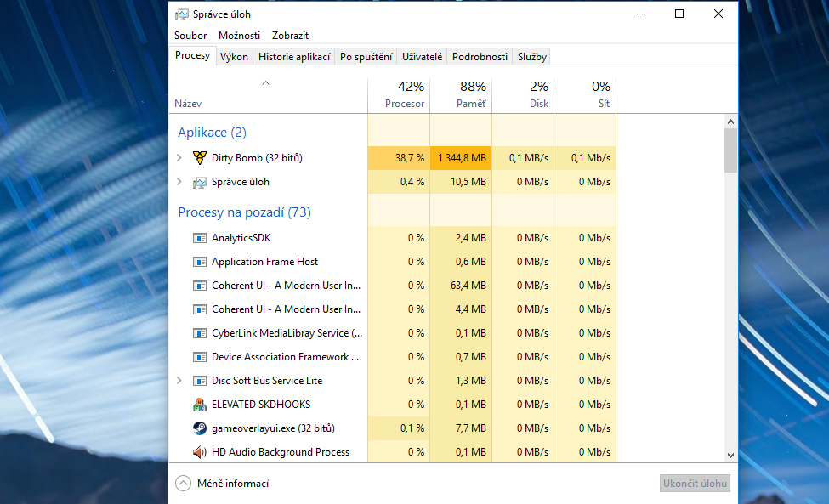Viewport: 829px width, 504px height.
Task: Click the Procesy na pozadí (73) heading
Action: (244, 212)
